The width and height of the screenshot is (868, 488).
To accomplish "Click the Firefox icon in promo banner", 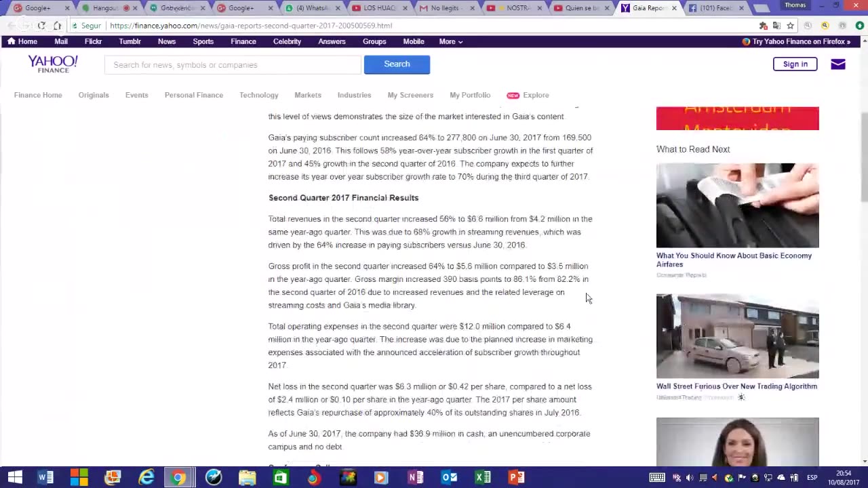I will 746,41.
